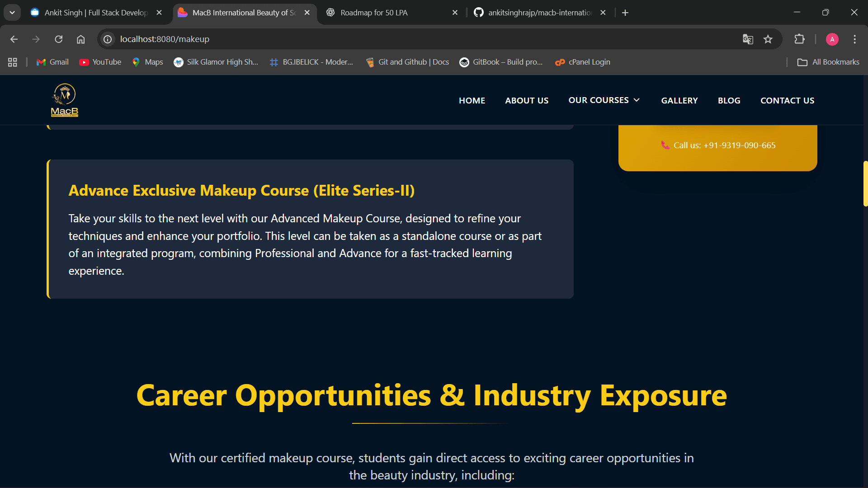Reload the current page
Image resolution: width=868 pixels, height=488 pixels.
pyautogui.click(x=59, y=39)
